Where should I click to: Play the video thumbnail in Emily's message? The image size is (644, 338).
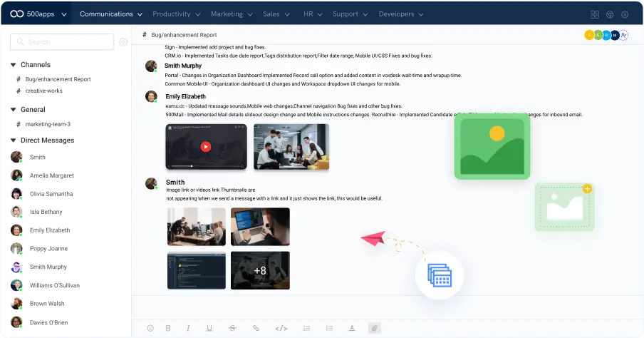[x=206, y=147]
